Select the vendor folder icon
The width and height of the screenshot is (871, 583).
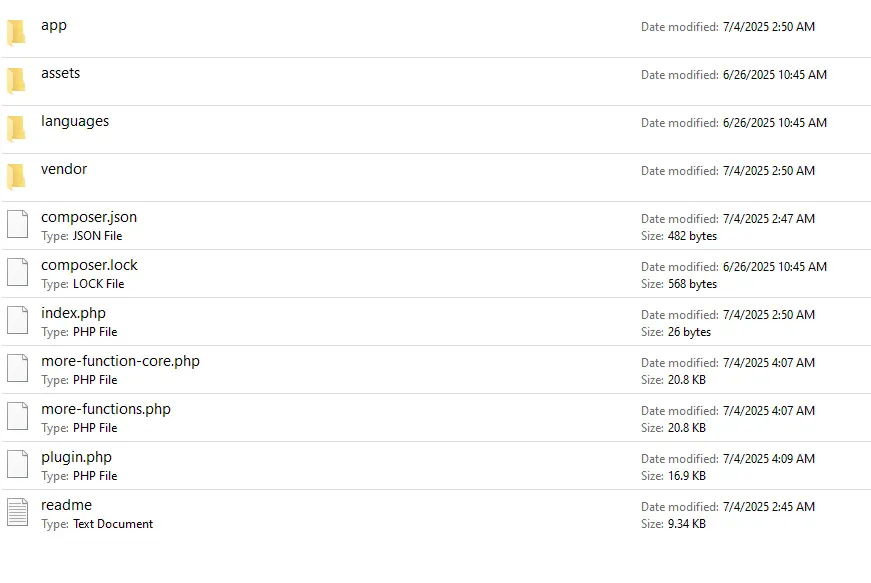point(16,177)
